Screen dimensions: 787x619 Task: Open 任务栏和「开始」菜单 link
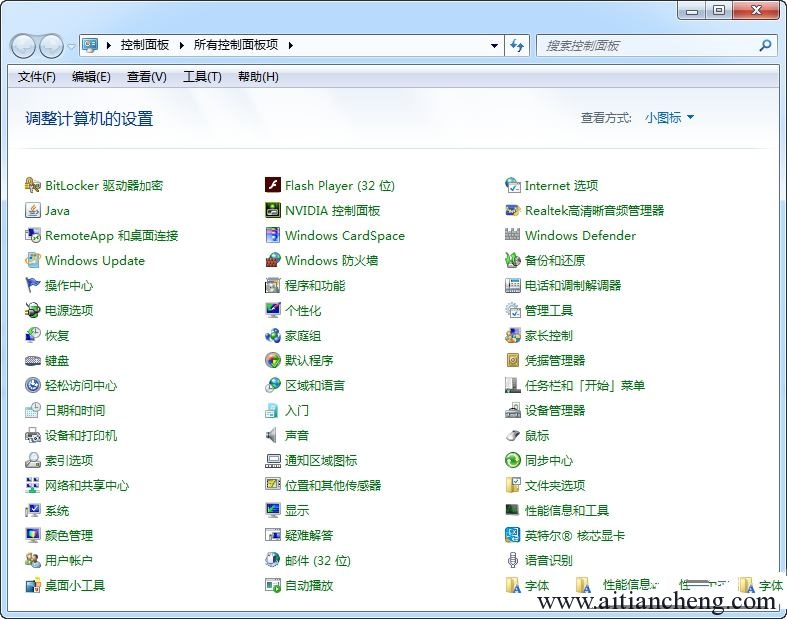(585, 386)
